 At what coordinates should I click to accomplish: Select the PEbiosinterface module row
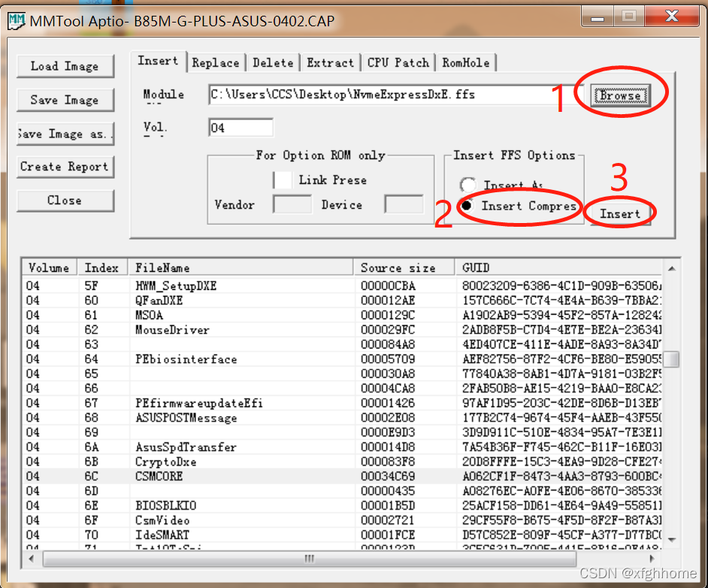click(x=342, y=359)
